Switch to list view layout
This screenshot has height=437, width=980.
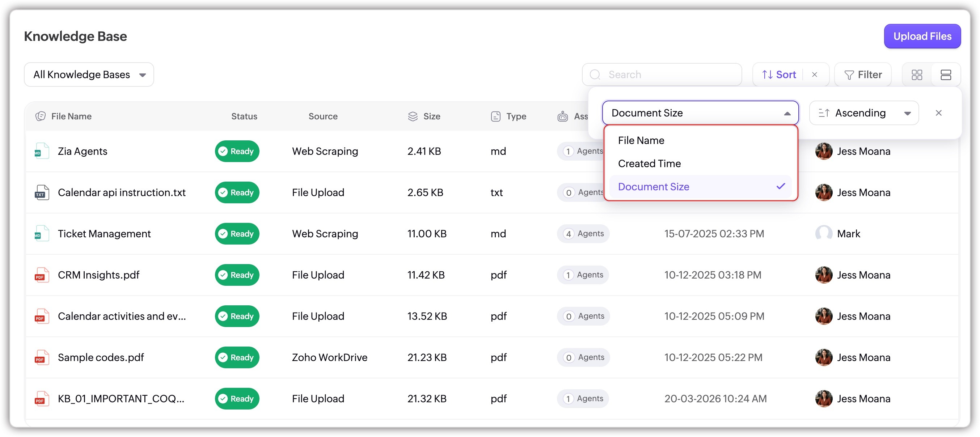click(945, 75)
